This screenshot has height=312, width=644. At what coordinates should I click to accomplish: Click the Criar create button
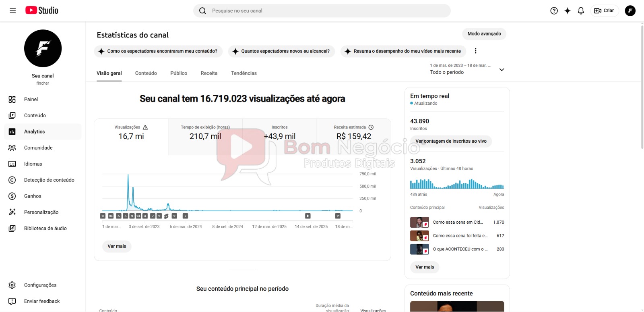pyautogui.click(x=605, y=11)
